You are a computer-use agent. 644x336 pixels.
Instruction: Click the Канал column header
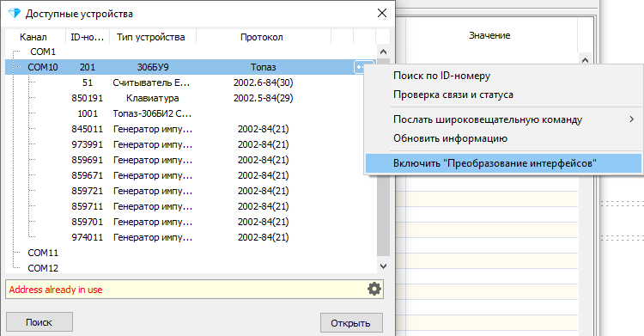(33, 37)
